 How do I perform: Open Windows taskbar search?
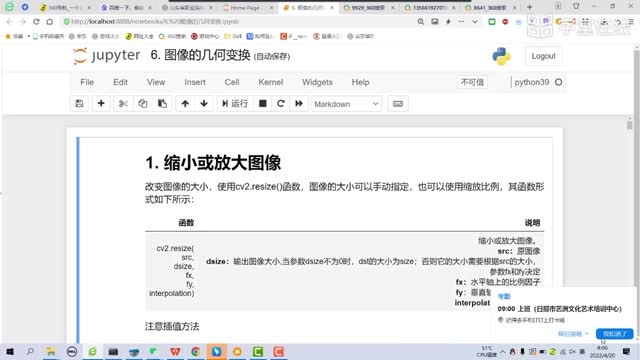pos(30,351)
